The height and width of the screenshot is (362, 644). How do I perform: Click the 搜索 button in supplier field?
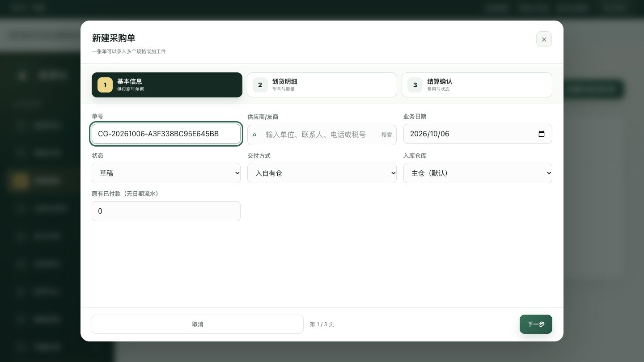click(x=387, y=135)
